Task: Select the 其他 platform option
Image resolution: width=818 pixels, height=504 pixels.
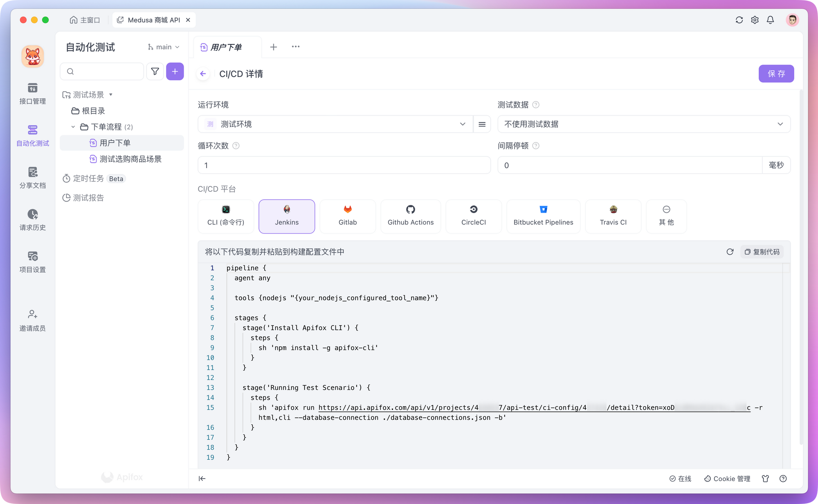Action: click(667, 216)
